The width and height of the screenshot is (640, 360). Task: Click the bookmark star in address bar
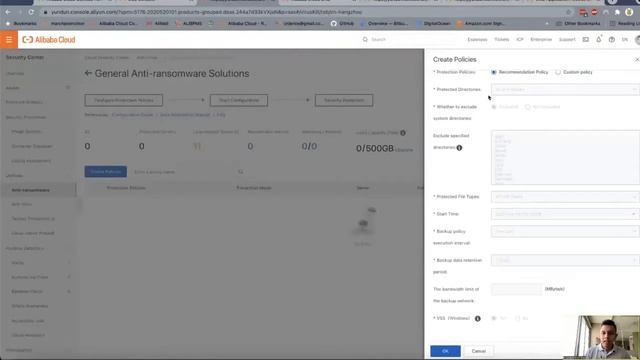[x=568, y=12]
